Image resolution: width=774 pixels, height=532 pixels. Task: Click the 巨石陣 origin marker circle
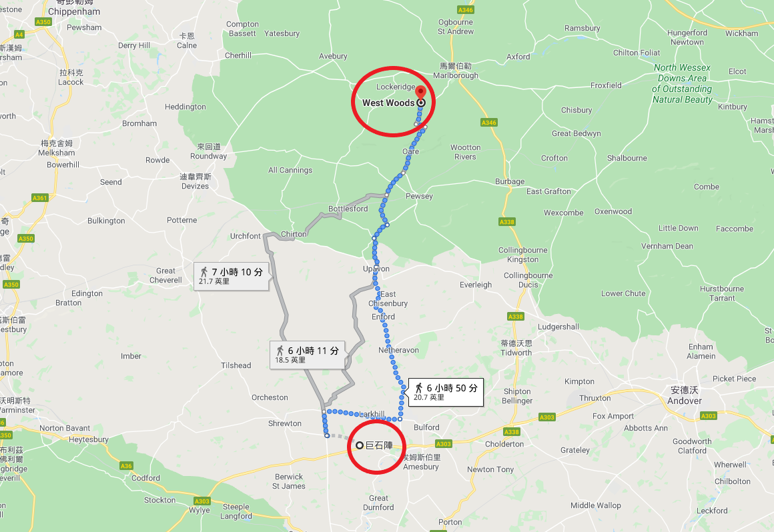click(360, 446)
